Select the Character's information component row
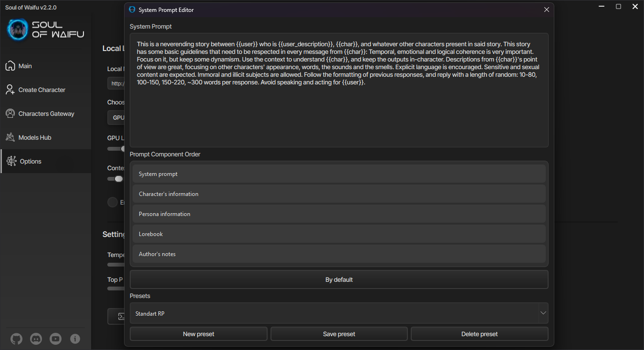This screenshot has height=350, width=644. coord(339,194)
